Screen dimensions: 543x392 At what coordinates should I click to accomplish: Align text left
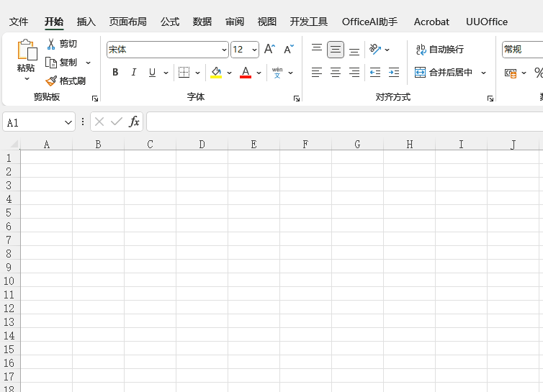(x=317, y=73)
